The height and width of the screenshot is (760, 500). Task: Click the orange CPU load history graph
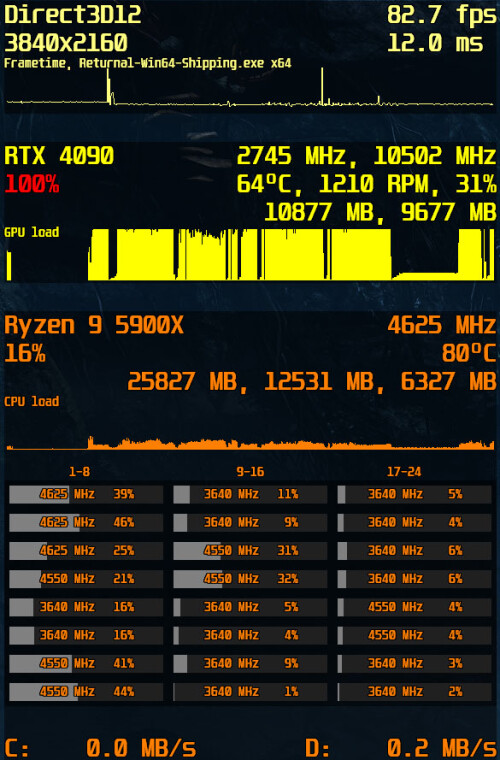250,442
